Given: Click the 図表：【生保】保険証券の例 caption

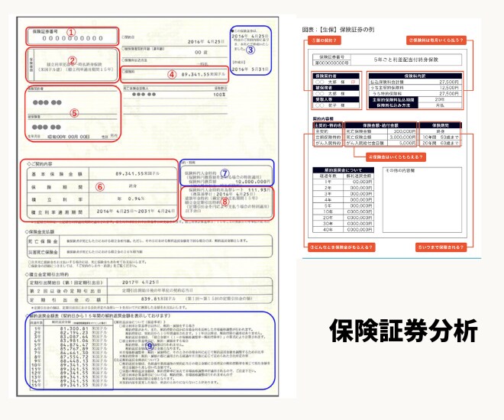Looking at the screenshot, I should (338, 30).
